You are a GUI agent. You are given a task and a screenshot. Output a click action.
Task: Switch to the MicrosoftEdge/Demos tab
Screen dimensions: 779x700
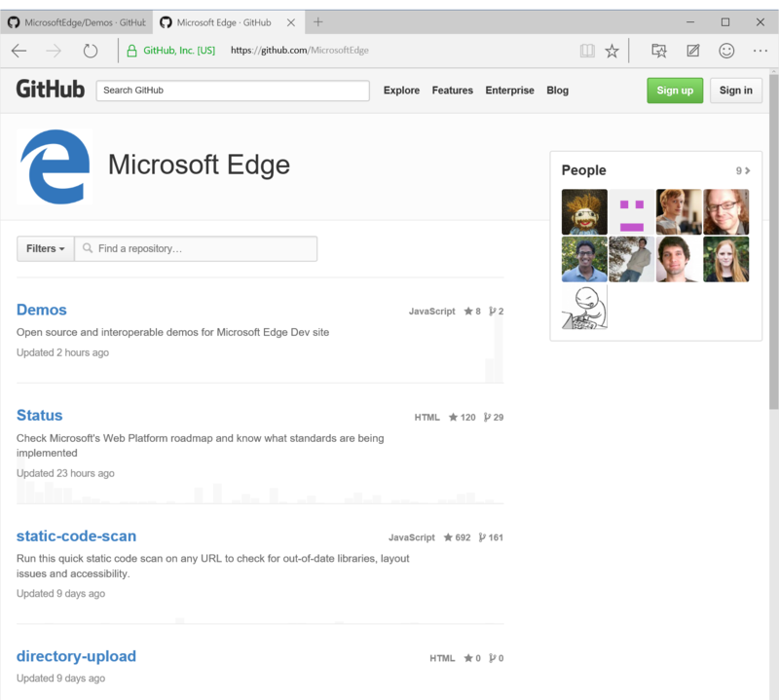(x=77, y=22)
